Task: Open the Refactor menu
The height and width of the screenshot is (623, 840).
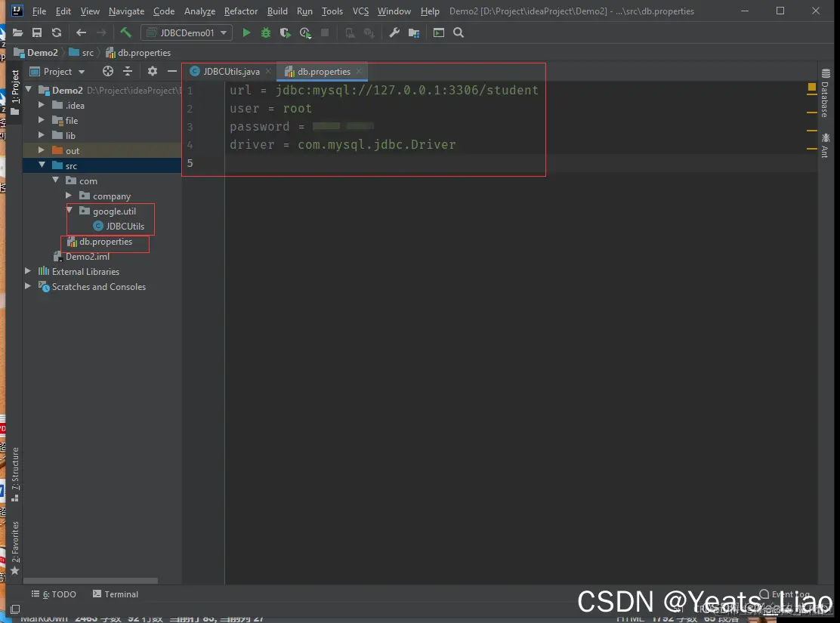Action: (240, 11)
